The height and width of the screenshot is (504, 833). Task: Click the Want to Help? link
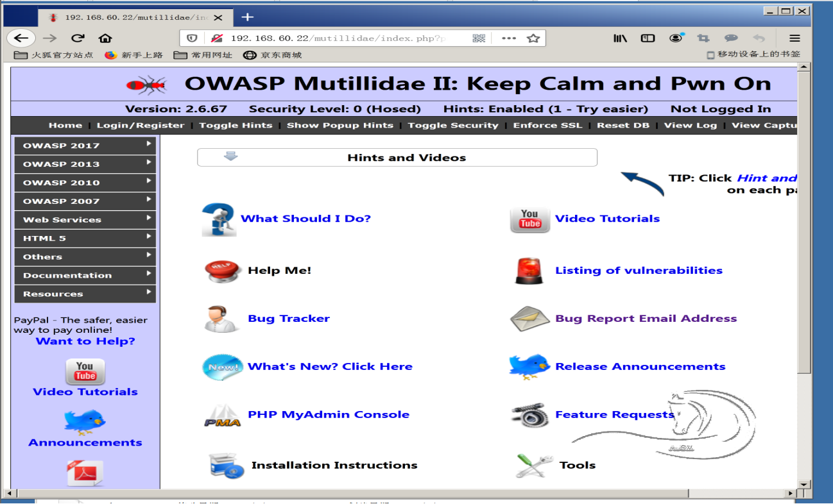(x=85, y=341)
